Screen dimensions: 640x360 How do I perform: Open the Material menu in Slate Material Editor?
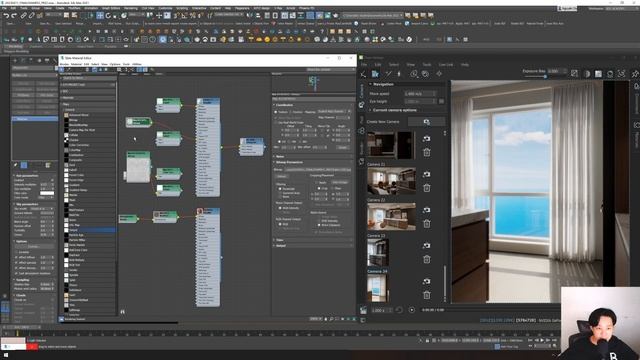[x=76, y=64]
